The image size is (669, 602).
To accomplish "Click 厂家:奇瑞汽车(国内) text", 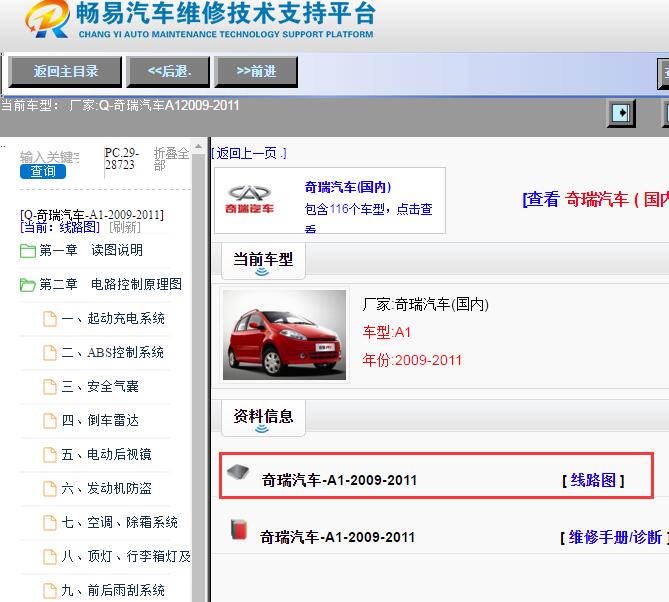I will point(425,304).
